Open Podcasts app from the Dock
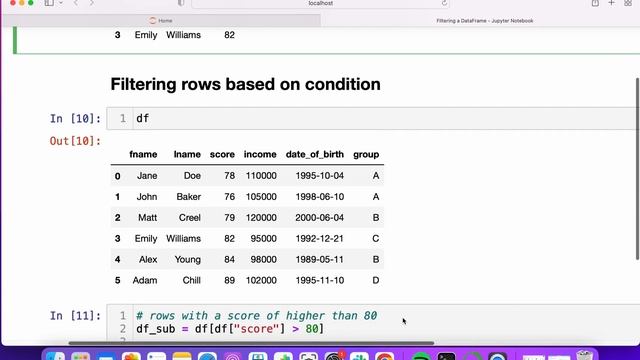The image size is (640, 360). [233, 356]
